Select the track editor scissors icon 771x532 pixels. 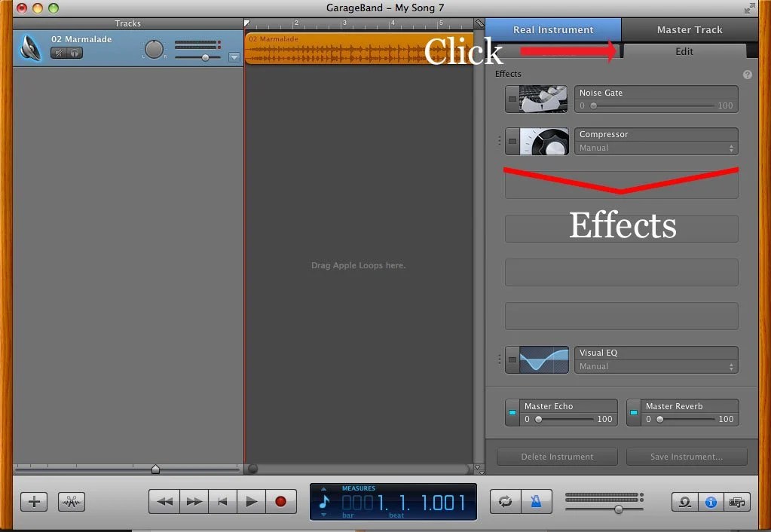pyautogui.click(x=71, y=501)
